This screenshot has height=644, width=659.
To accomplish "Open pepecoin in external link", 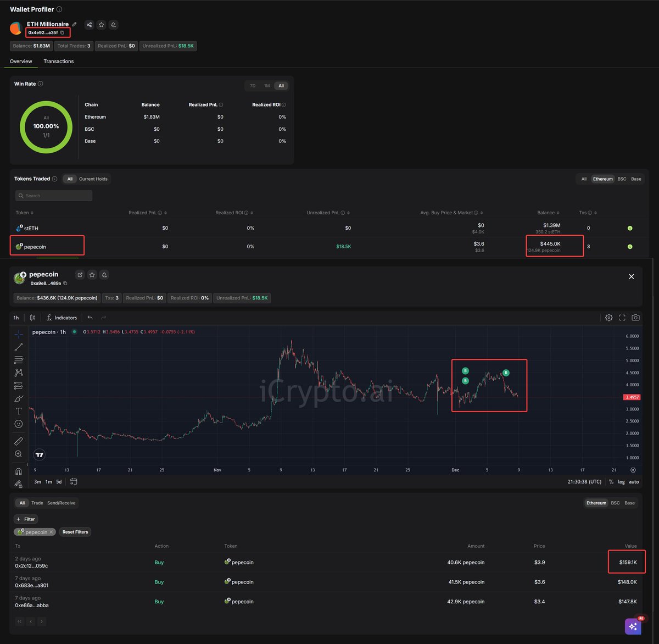I will click(x=80, y=275).
